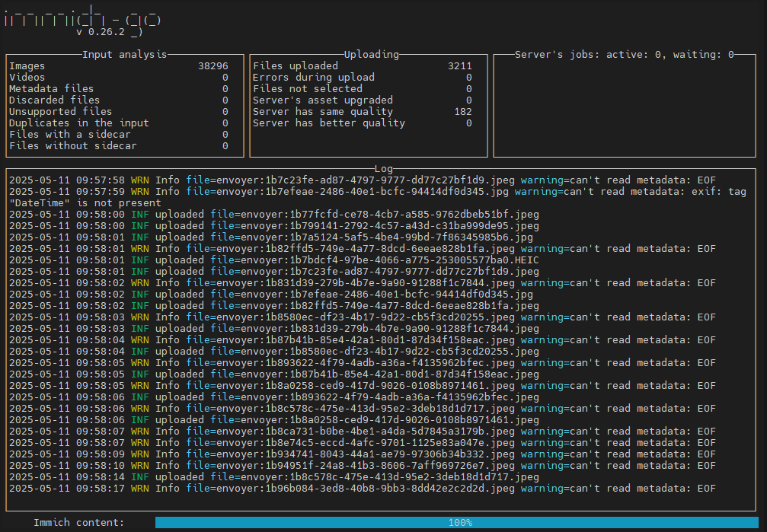767x532 pixels.
Task: Select 'Server has better quality' row
Action: point(363,123)
